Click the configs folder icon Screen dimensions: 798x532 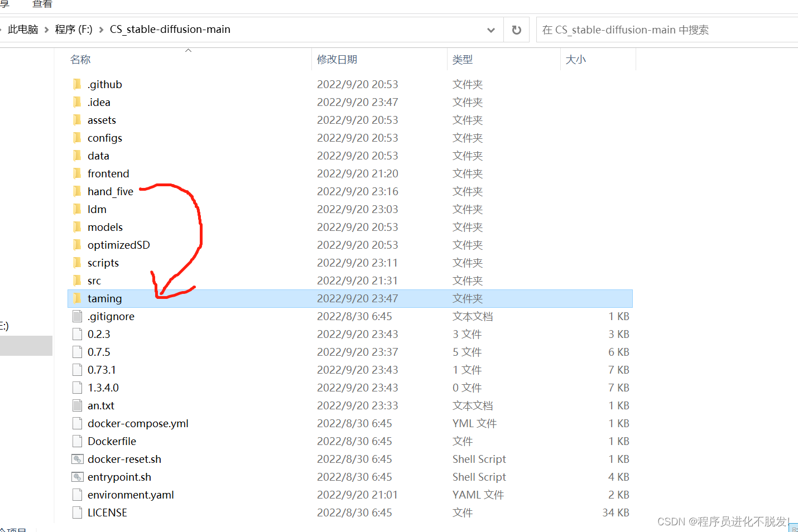click(x=77, y=138)
